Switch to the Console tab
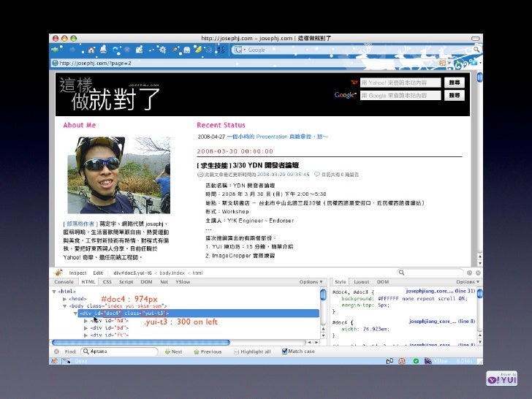 (x=64, y=281)
